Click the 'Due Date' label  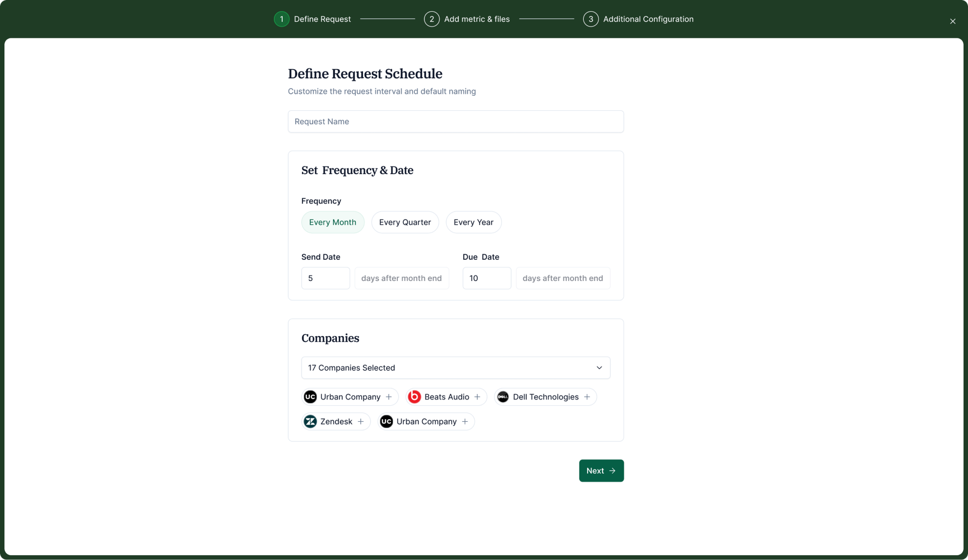tap(481, 257)
